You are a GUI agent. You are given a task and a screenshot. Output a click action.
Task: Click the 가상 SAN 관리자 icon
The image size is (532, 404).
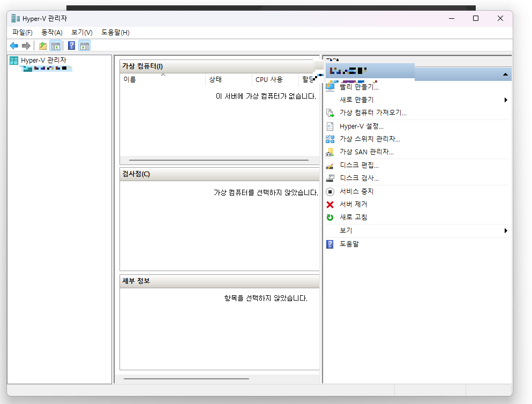coord(330,152)
